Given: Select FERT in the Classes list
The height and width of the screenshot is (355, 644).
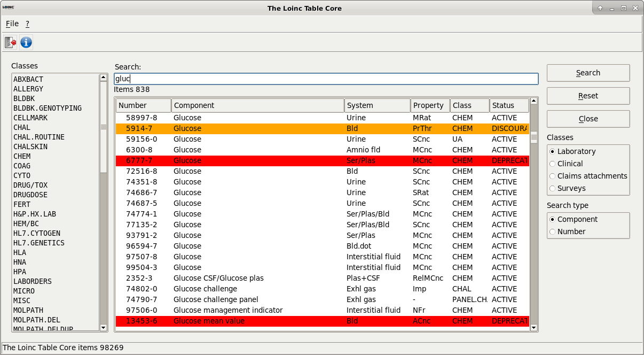Looking at the screenshot, I should point(56,204).
